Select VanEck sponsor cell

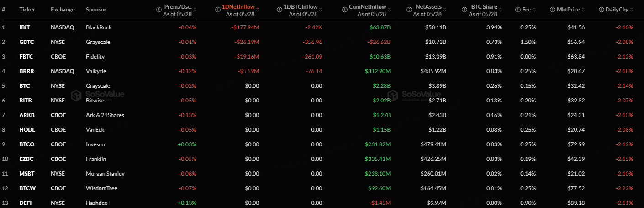point(95,130)
